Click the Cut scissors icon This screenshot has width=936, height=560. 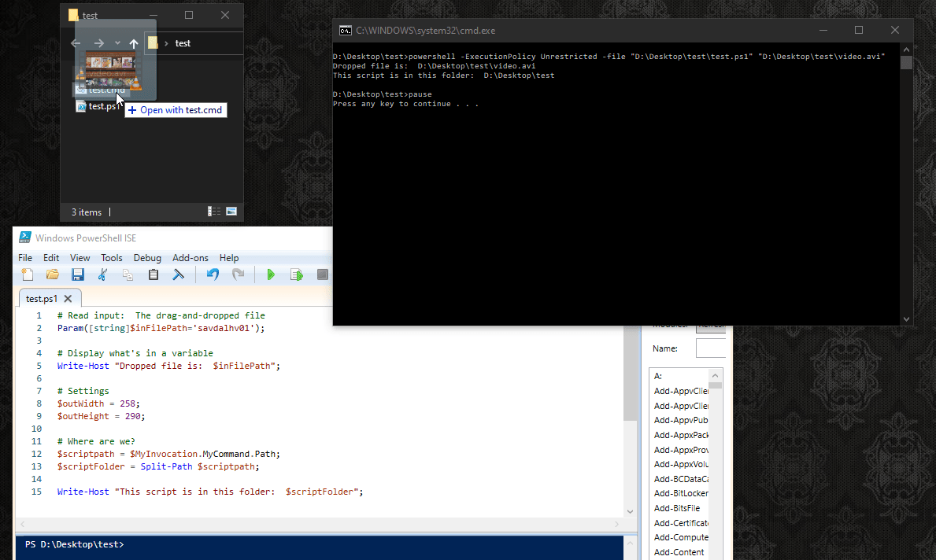(102, 274)
